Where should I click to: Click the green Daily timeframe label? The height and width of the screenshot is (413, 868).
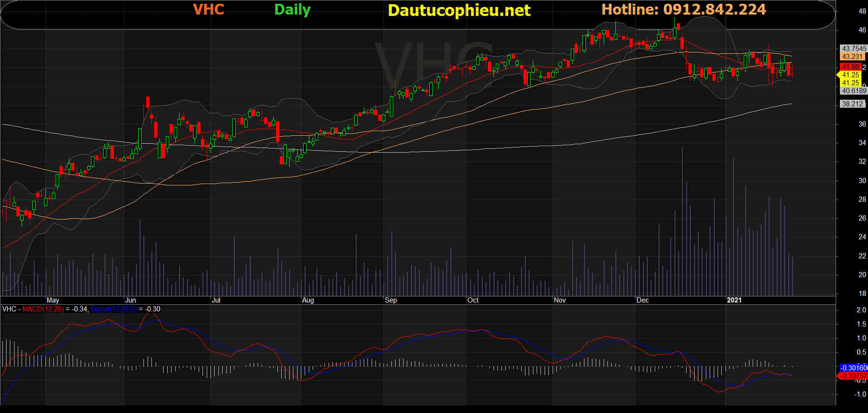(x=292, y=10)
